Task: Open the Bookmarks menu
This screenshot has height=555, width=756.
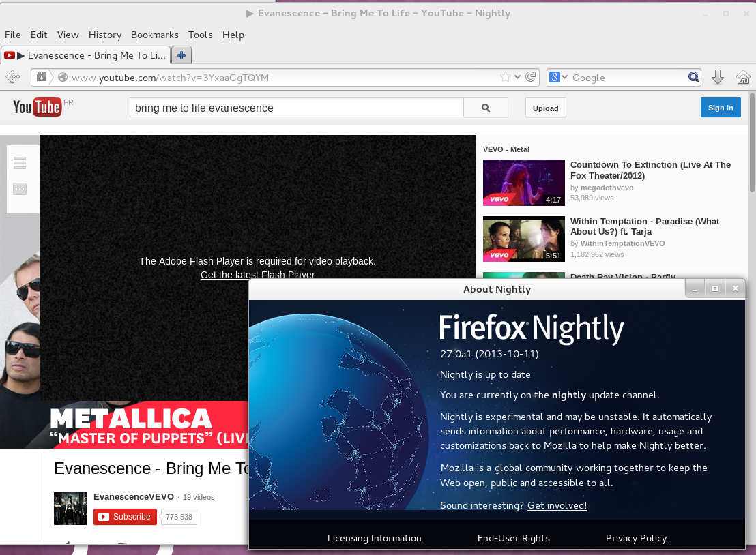Action: click(154, 35)
